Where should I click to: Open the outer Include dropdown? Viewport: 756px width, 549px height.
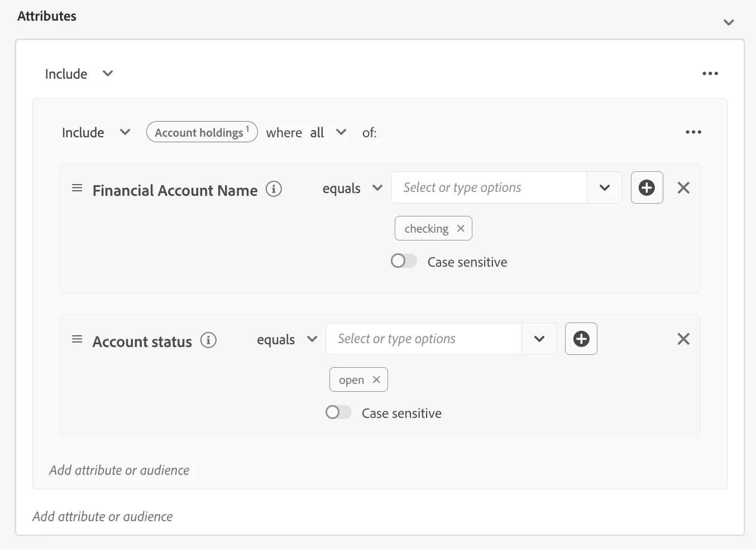pos(79,74)
